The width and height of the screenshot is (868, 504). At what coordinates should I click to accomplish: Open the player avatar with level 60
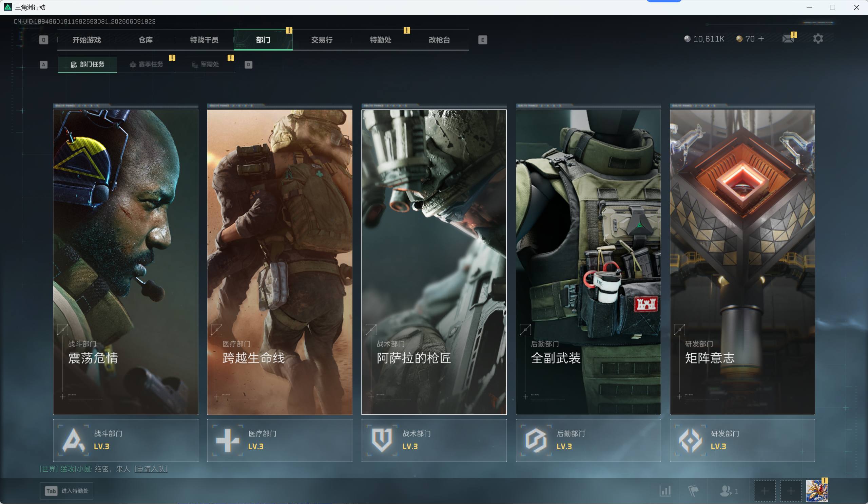[x=817, y=491]
